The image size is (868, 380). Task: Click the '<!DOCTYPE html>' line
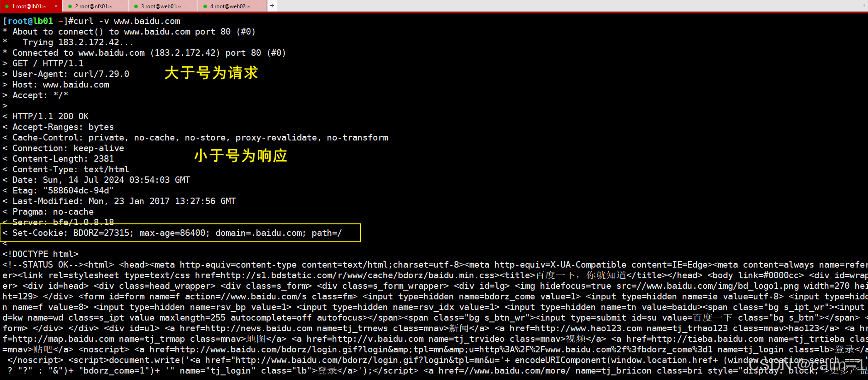41,254
